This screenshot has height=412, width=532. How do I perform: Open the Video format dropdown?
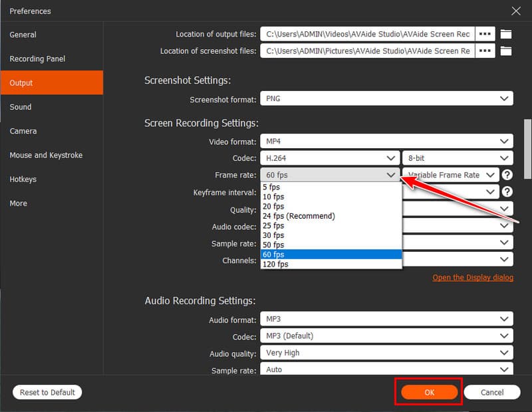tap(386, 142)
